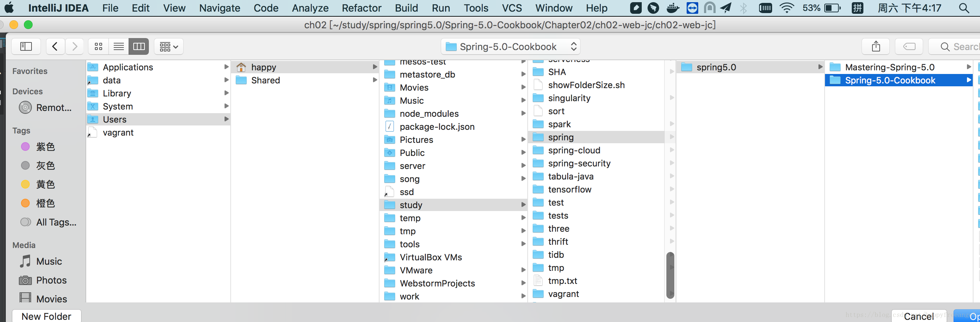This screenshot has height=322, width=980.
Task: Focus the Search field
Action: [955, 46]
